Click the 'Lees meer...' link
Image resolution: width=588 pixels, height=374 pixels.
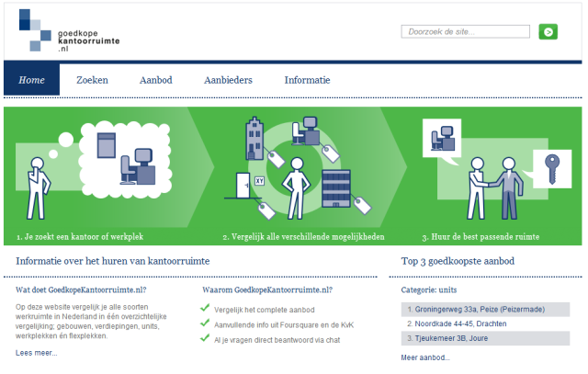[x=37, y=352]
